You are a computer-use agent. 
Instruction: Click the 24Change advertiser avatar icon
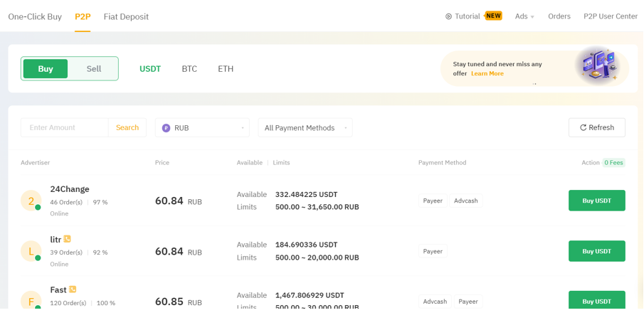click(x=31, y=201)
